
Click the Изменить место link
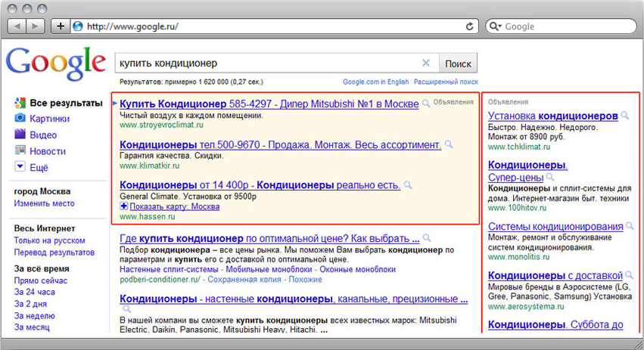coord(44,203)
